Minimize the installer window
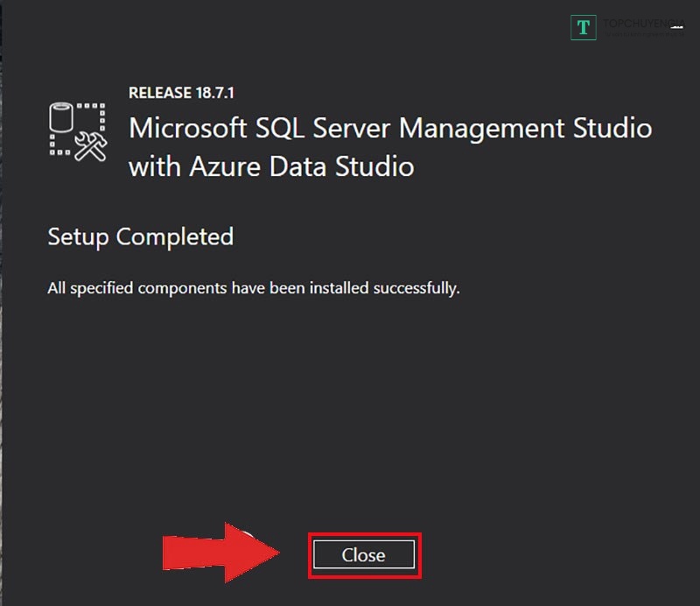This screenshot has width=700, height=606. pos(676,29)
